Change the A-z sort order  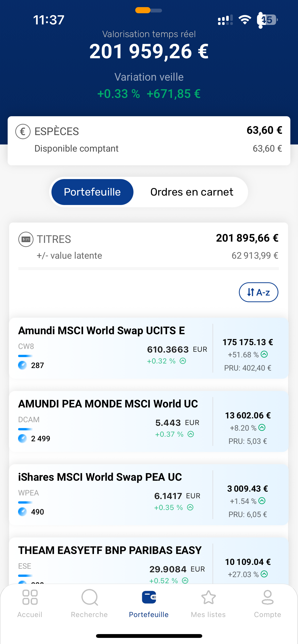258,292
